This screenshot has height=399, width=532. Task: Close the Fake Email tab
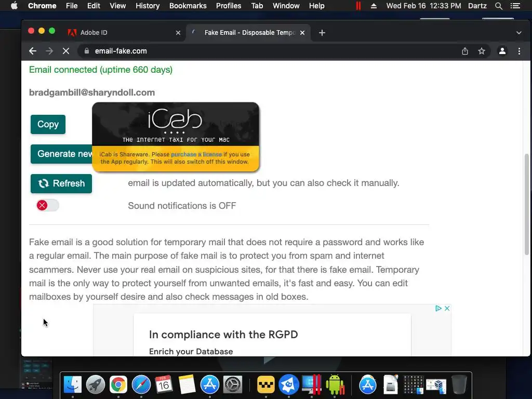pos(302,33)
